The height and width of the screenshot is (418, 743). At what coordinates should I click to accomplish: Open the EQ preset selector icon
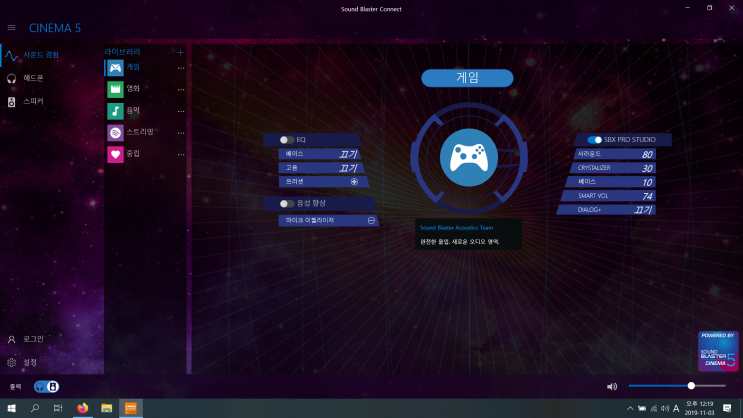354,182
